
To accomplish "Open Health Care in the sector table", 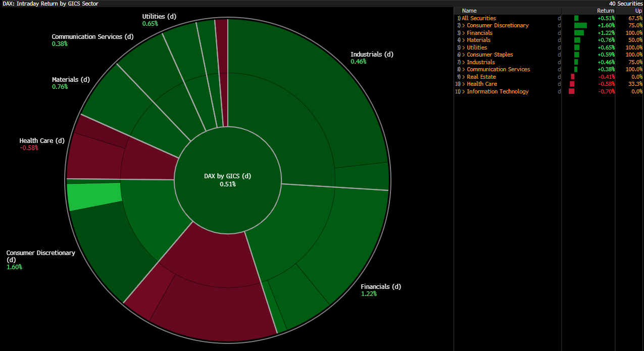I will 481,84.
